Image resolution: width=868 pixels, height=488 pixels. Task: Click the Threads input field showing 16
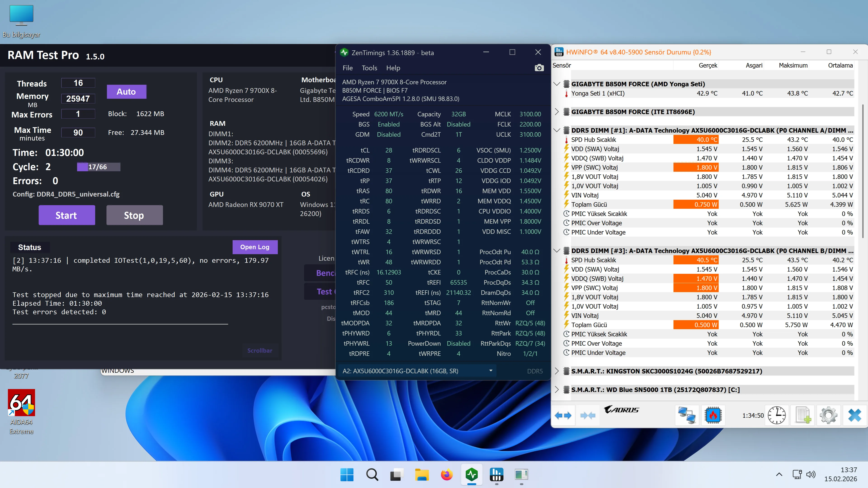(78, 83)
